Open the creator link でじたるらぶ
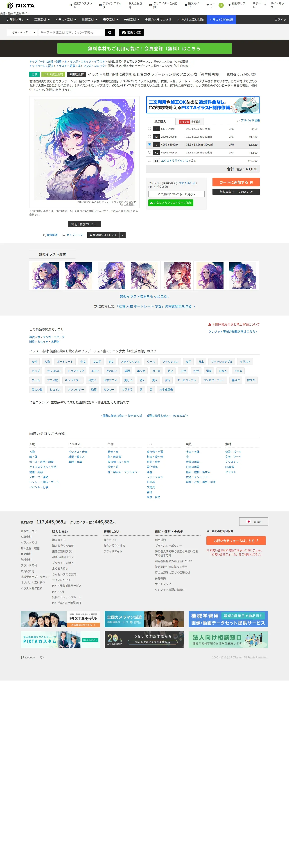Viewport: 289px width, 868px height. [187, 183]
